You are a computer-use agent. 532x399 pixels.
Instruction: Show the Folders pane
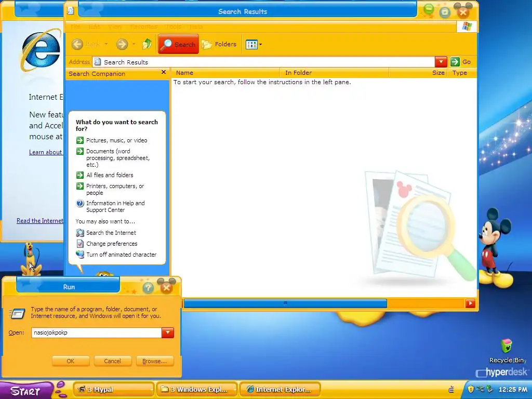click(219, 44)
